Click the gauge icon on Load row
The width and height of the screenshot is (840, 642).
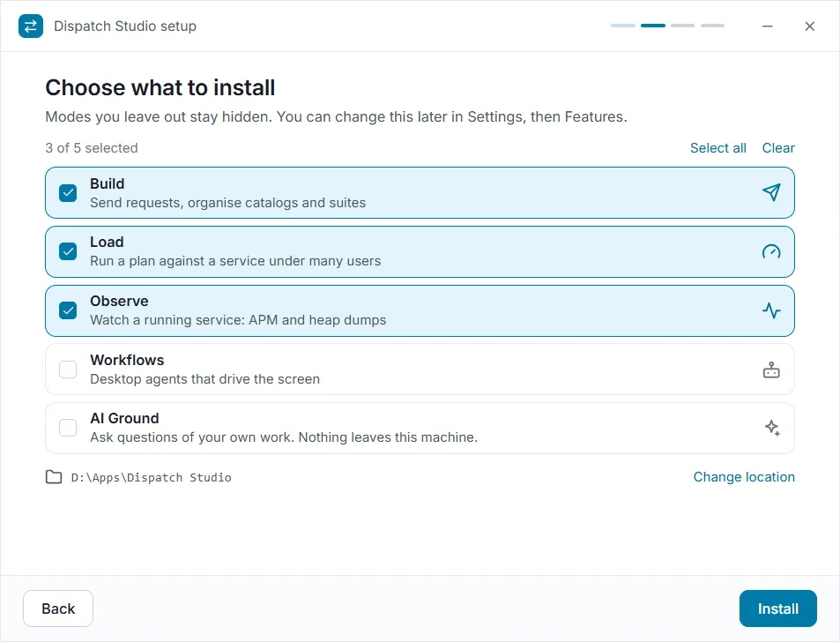[x=771, y=251]
